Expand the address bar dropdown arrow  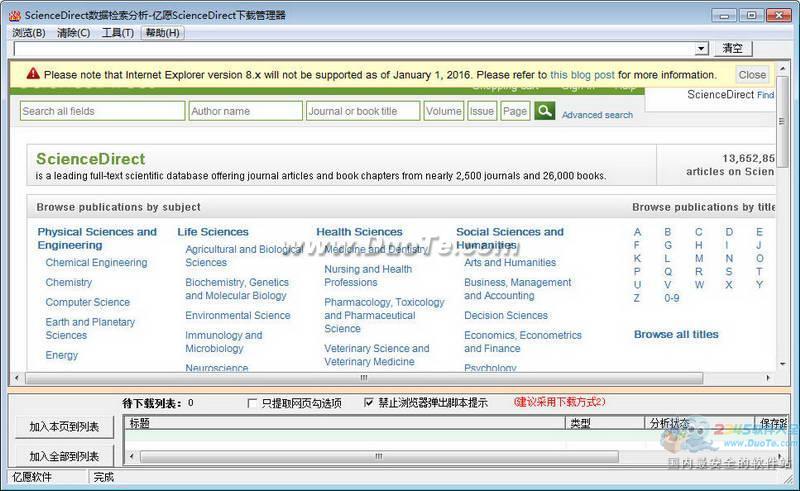702,48
